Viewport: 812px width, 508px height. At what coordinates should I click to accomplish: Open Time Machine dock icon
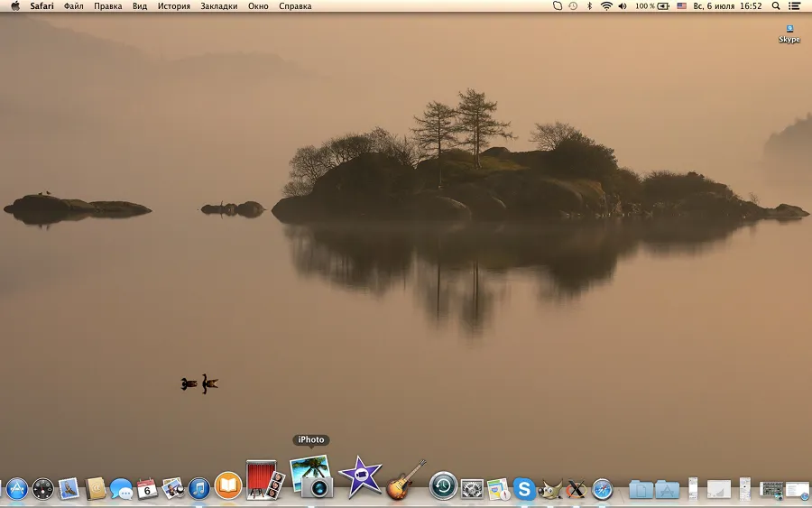[443, 485]
